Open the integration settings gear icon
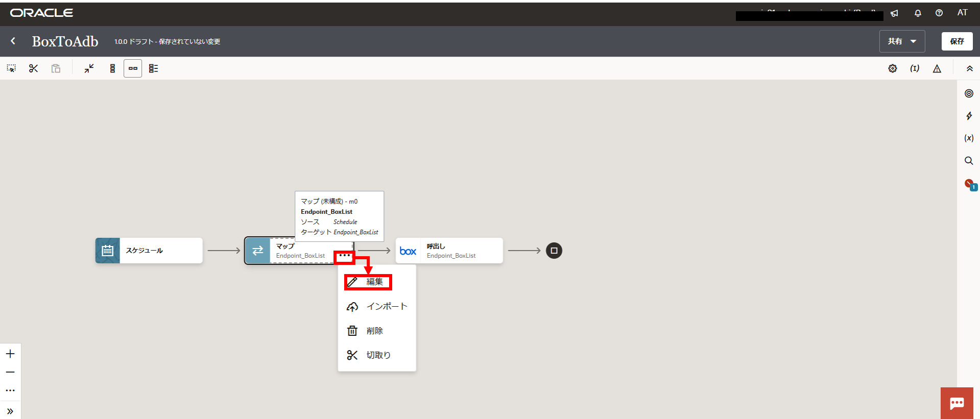980x419 pixels. point(893,68)
